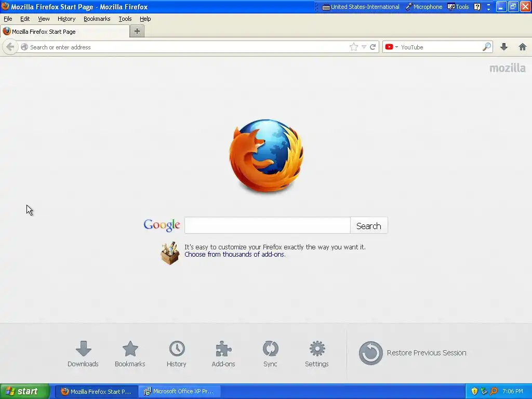Go back with the back arrow button
The height and width of the screenshot is (399, 532).
click(x=10, y=47)
